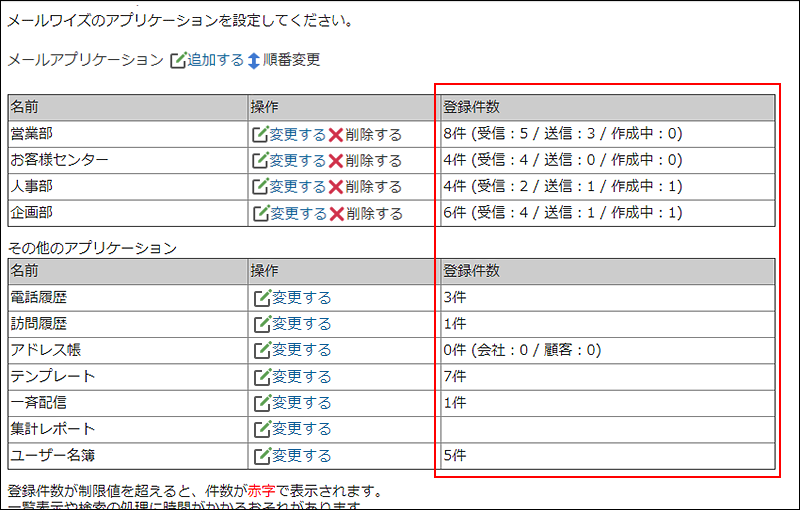Click the 3件 count for 電話履歴
This screenshot has height=510, width=800.
click(x=455, y=297)
